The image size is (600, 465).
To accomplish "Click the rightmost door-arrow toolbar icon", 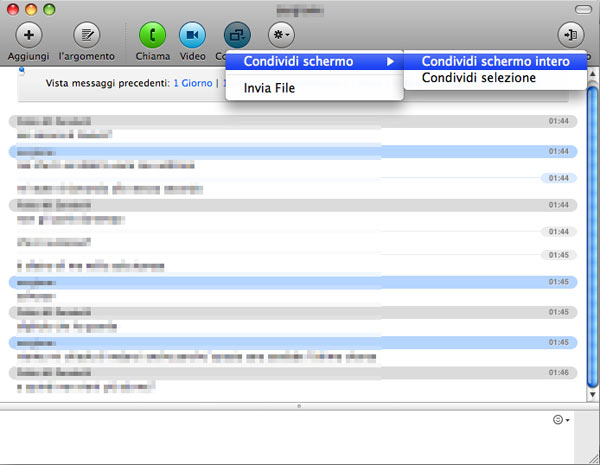I will (572, 35).
